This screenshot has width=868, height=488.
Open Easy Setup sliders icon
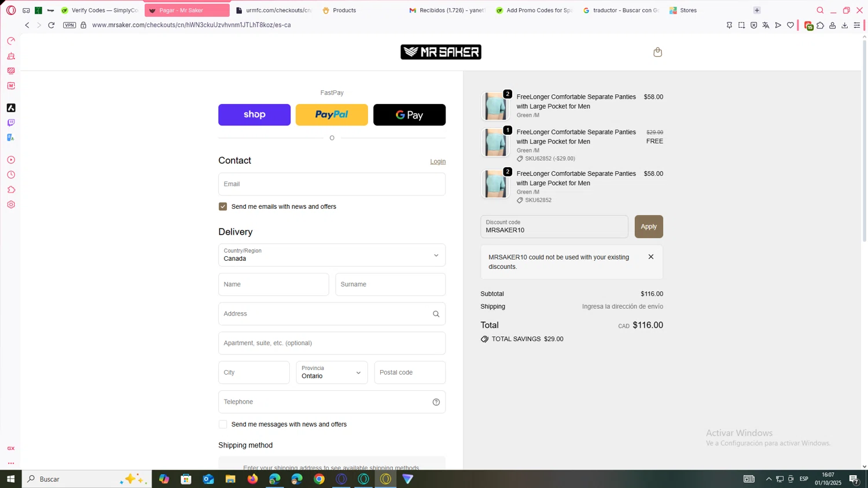[857, 25]
